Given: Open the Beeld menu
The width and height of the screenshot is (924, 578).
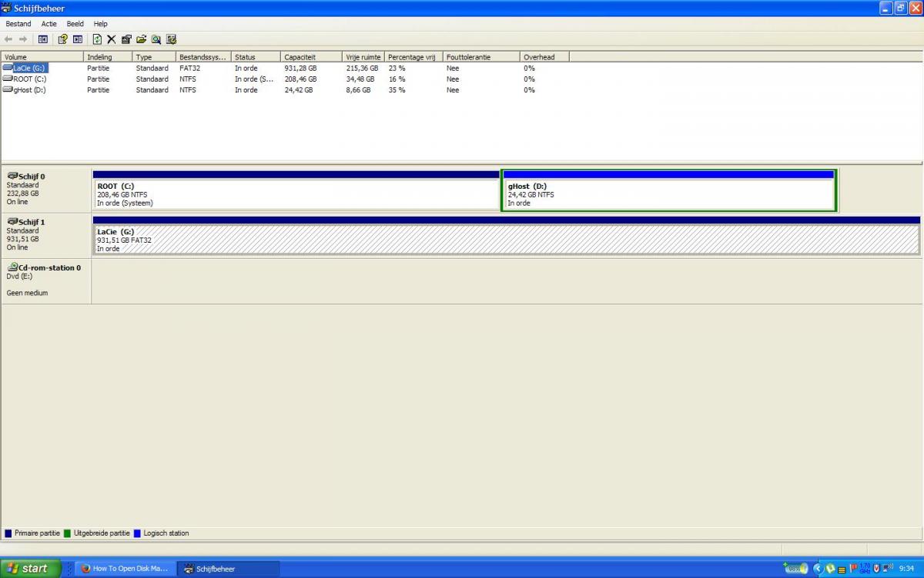Looking at the screenshot, I should 75,24.
